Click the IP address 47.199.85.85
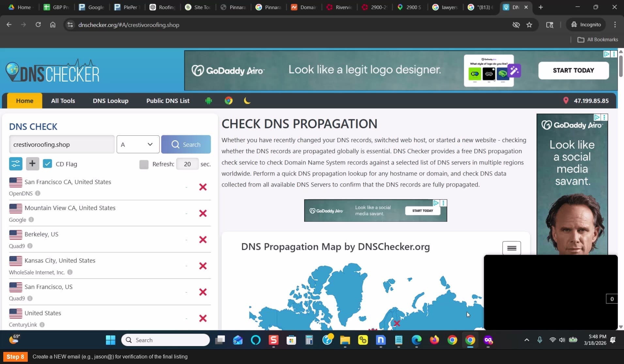This screenshot has width=624, height=364. (x=591, y=100)
